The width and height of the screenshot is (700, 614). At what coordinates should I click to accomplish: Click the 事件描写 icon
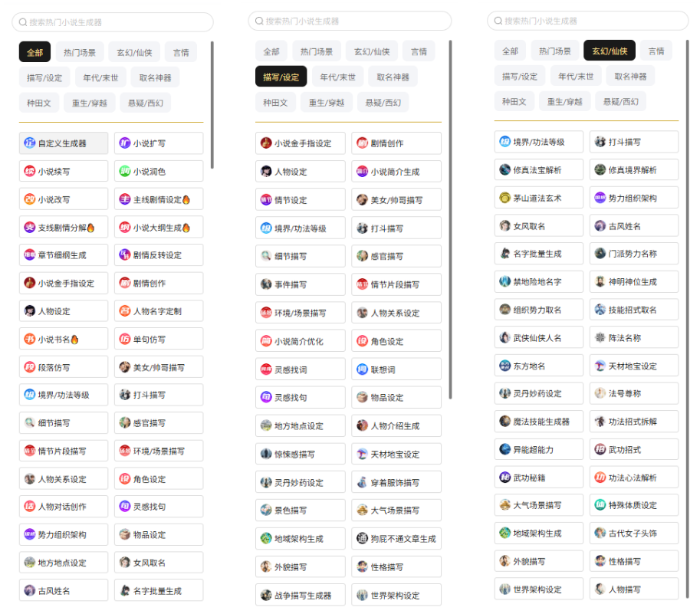tap(266, 284)
